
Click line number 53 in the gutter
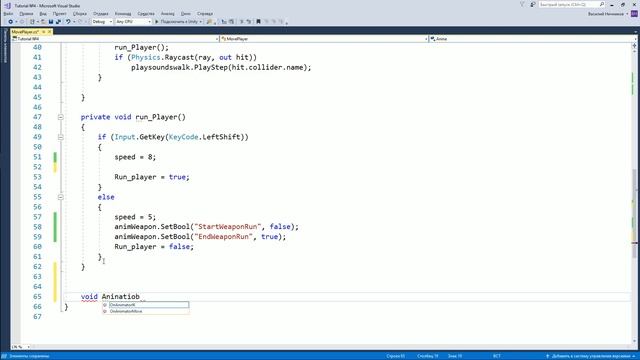(37, 177)
